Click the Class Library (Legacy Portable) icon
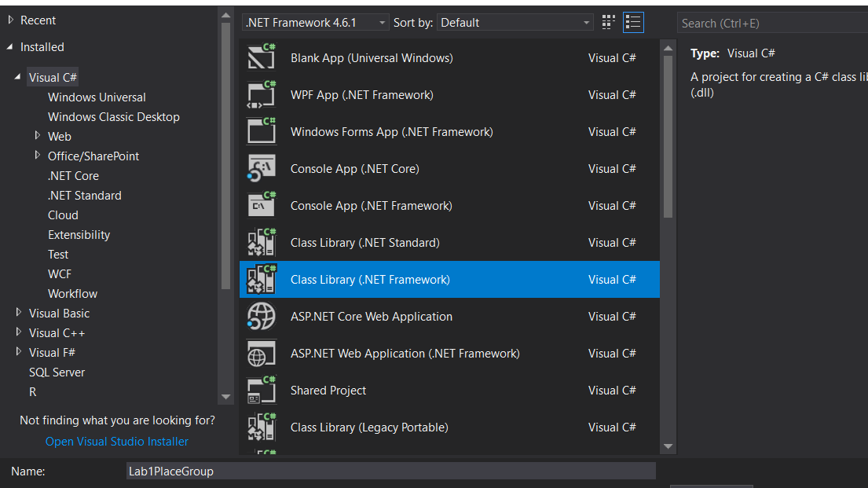This screenshot has height=488, width=868. pyautogui.click(x=262, y=427)
